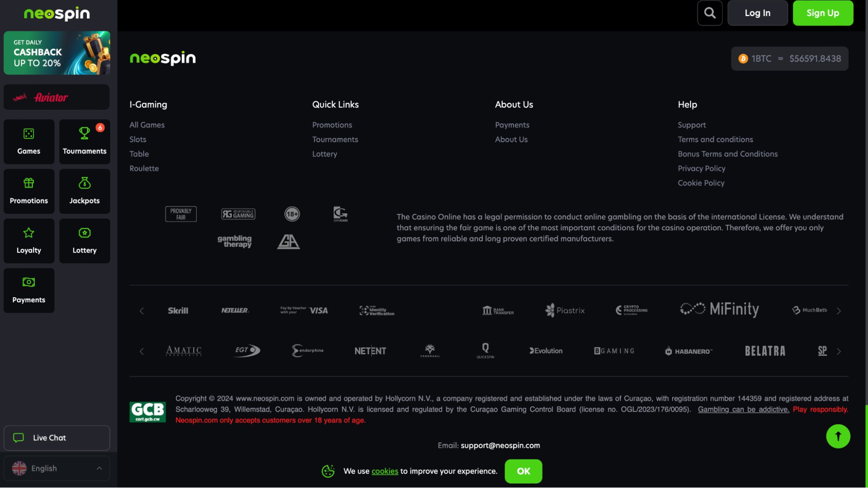Show previous game providers in carousel
This screenshot has width=868, height=488.
point(142,351)
